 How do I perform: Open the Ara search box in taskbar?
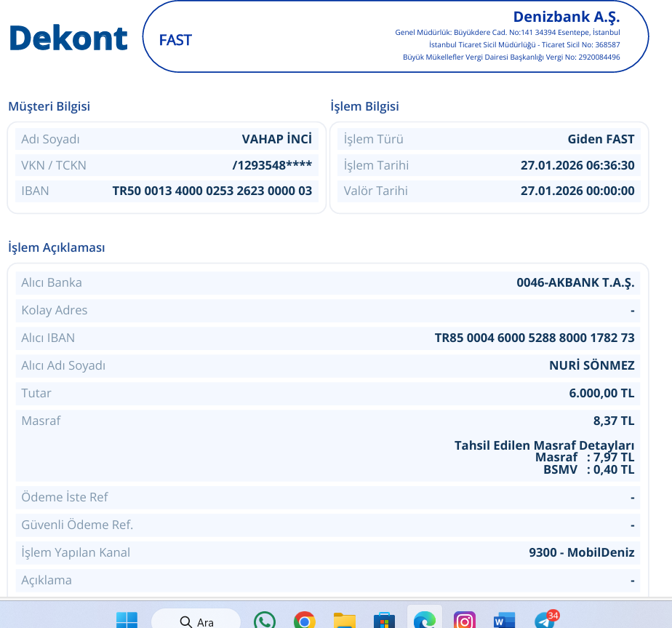click(196, 620)
